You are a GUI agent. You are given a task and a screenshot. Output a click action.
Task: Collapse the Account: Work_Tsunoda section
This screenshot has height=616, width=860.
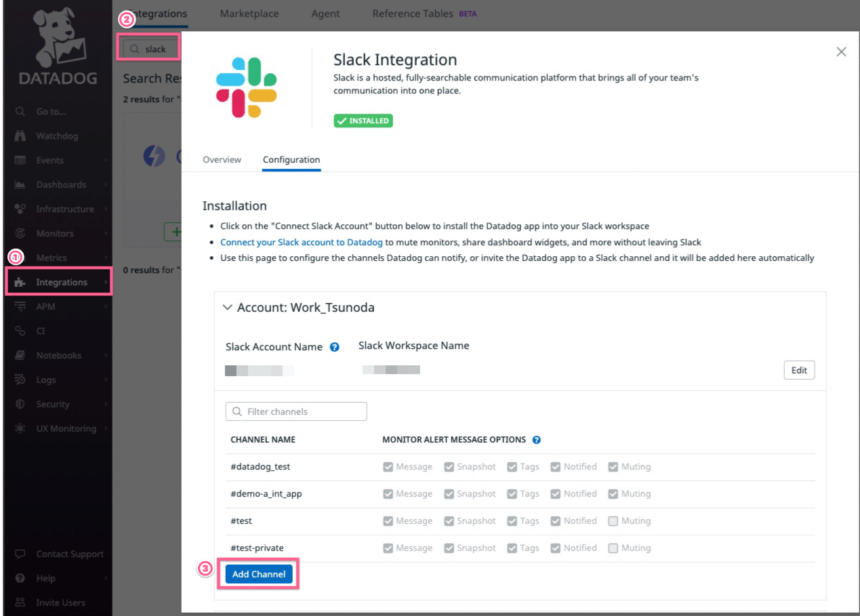(x=228, y=307)
